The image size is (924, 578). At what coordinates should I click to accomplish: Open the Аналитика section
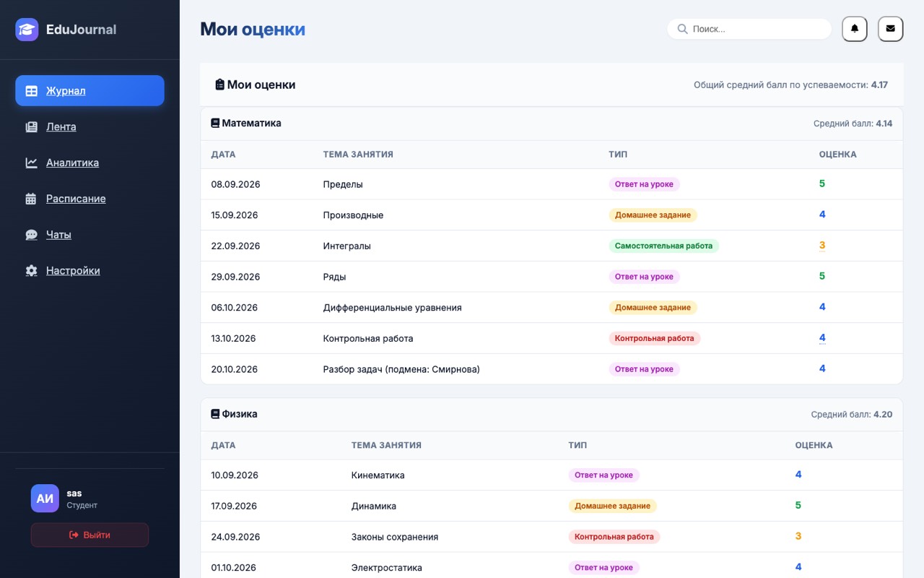pos(90,163)
